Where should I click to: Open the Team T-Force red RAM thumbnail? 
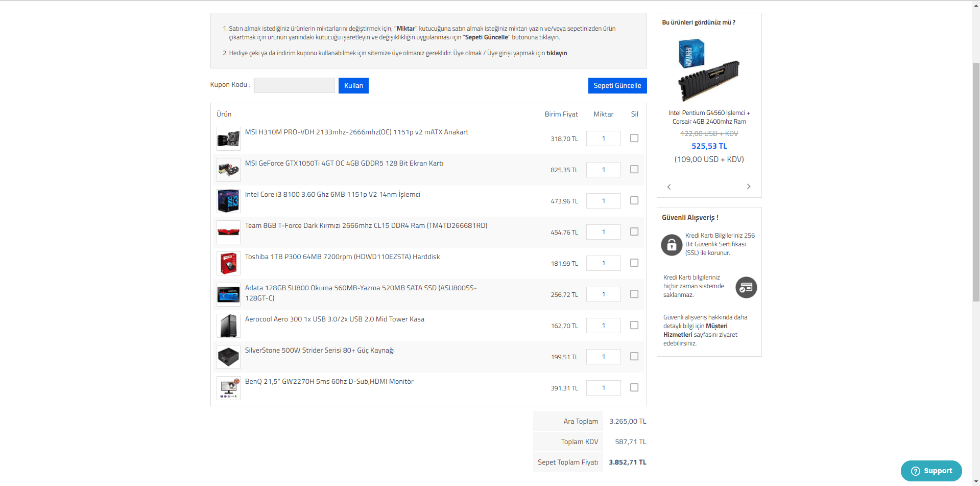[x=228, y=232]
